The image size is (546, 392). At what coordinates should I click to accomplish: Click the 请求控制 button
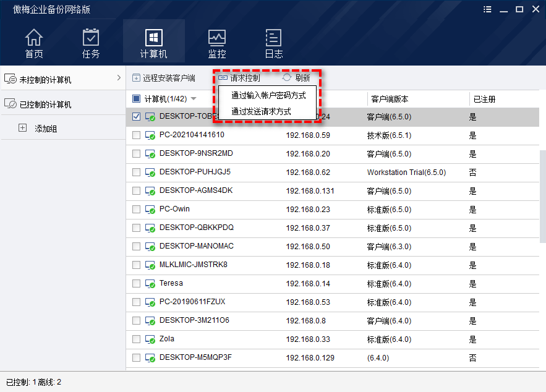(239, 78)
